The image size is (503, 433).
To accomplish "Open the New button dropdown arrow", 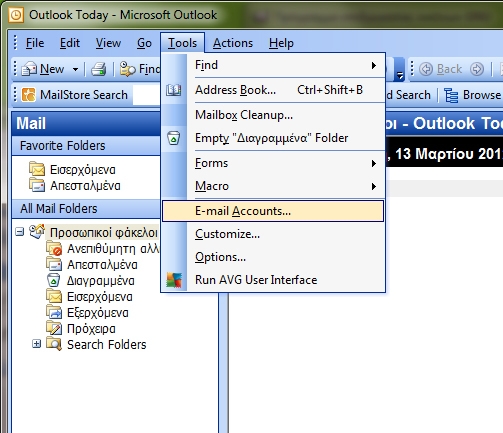I will pyautogui.click(x=76, y=69).
